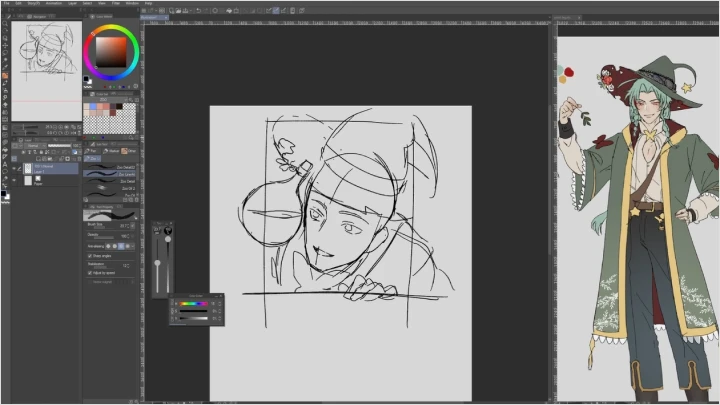This screenshot has width=720, height=405.
Task: Select the Eyedropper tool
Action: (x=4, y=66)
